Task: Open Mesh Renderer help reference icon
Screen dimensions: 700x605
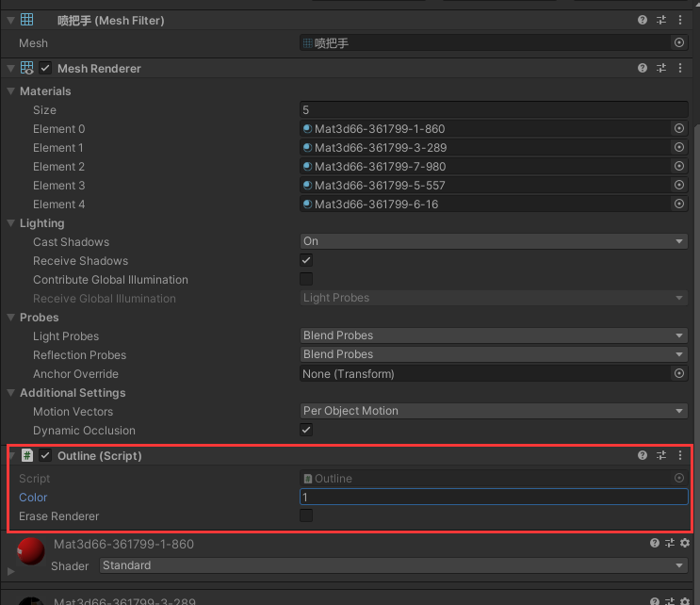Action: click(x=642, y=68)
